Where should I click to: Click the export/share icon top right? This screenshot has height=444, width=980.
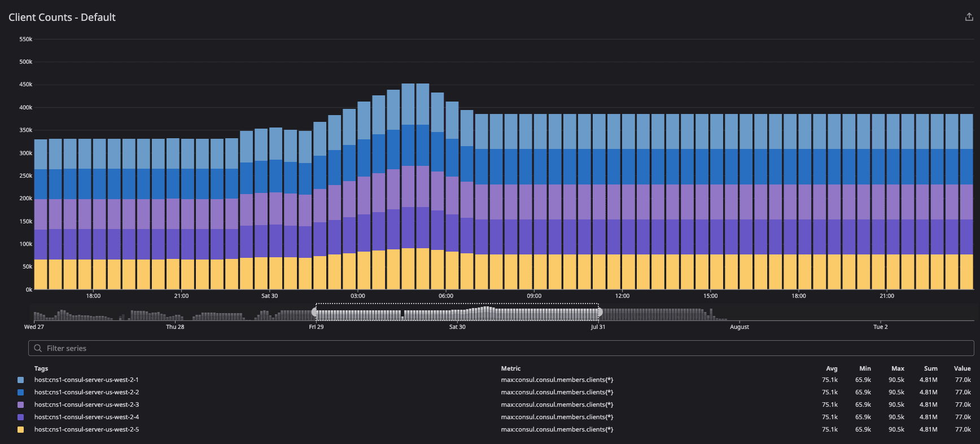969,17
